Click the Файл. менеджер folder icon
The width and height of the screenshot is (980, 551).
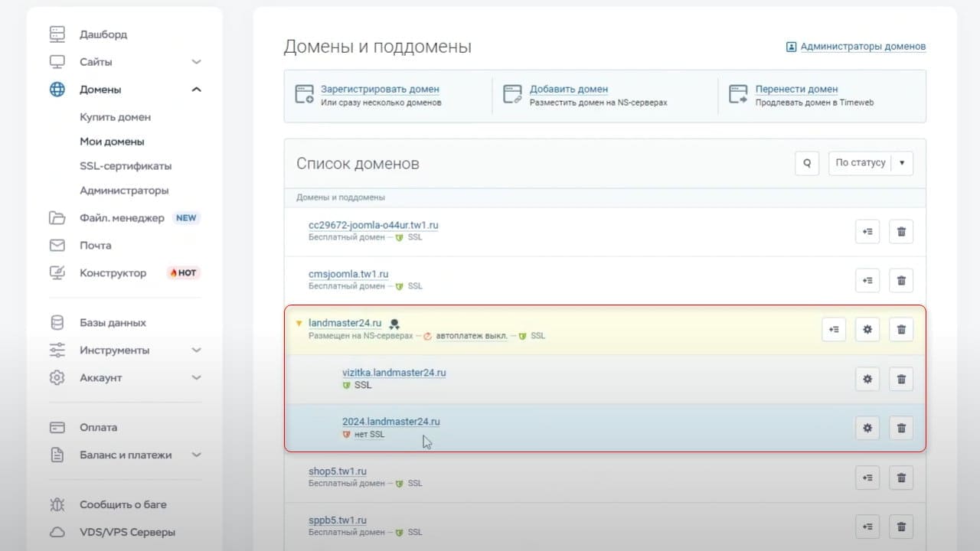pos(57,218)
